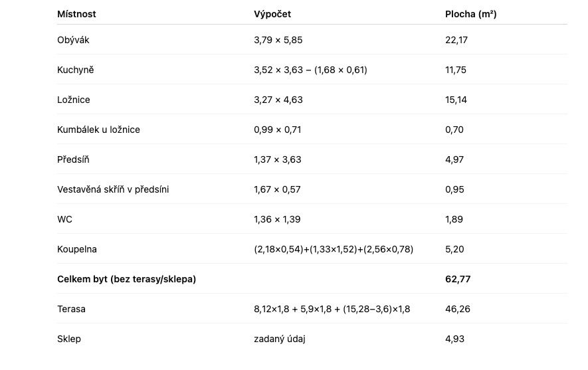Select the Sklep row label

pyautogui.click(x=69, y=339)
